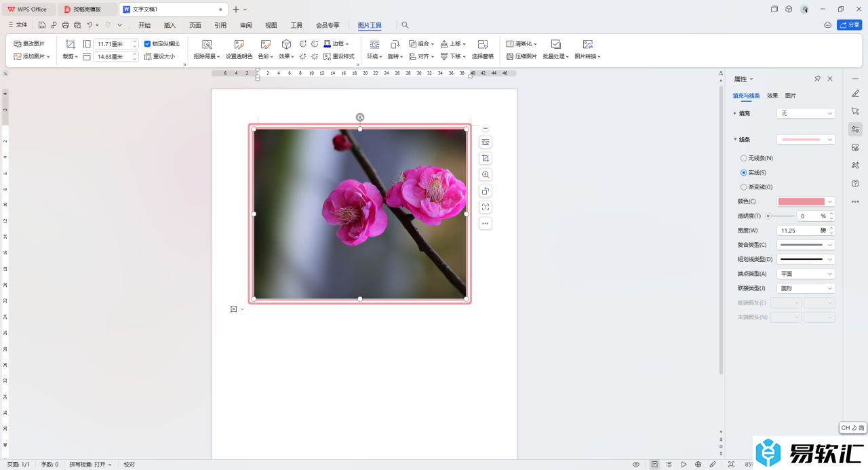
Task: Click the 宽度(W) width field showing 11.25
Action: pyautogui.click(x=806, y=231)
